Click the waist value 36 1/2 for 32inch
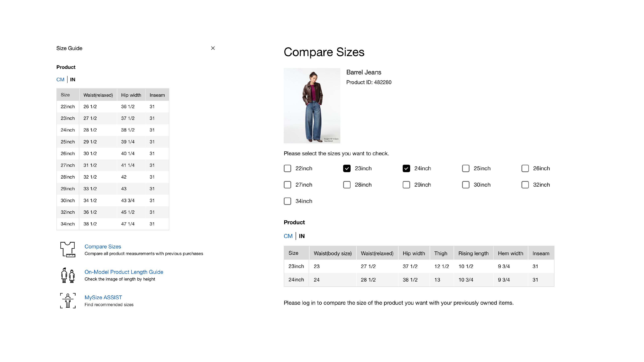The height and width of the screenshot is (362, 644). [90, 212]
